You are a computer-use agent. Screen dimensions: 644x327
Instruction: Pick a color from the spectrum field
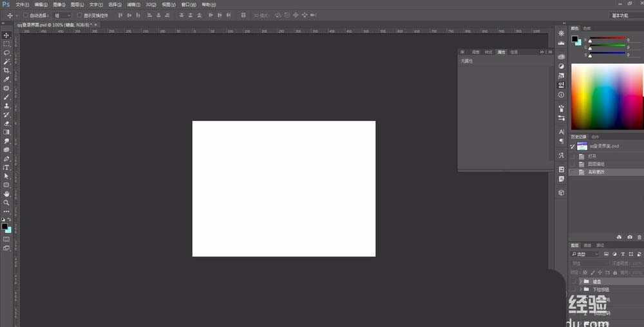click(x=605, y=97)
